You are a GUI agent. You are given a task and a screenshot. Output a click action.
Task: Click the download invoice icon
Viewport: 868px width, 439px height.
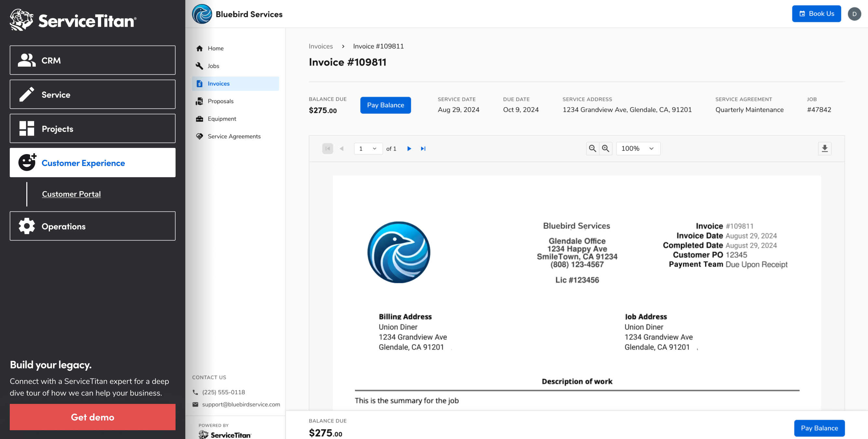click(x=824, y=148)
